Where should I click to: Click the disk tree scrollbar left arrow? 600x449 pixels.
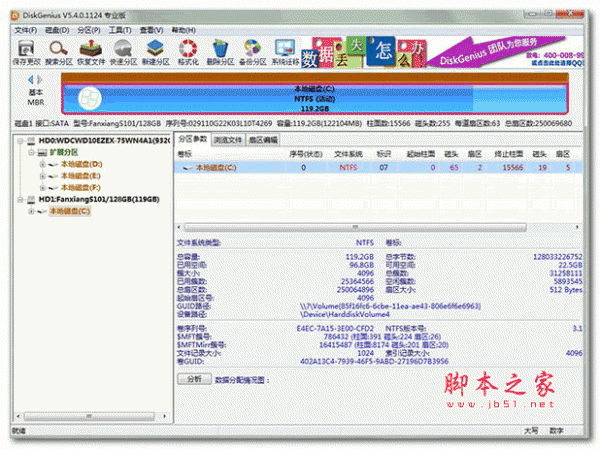pos(18,416)
